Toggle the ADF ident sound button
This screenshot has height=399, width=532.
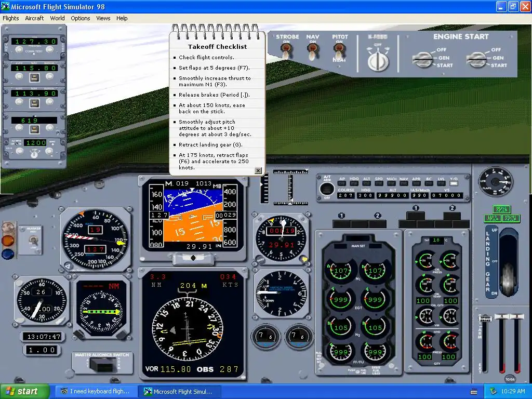click(34, 129)
